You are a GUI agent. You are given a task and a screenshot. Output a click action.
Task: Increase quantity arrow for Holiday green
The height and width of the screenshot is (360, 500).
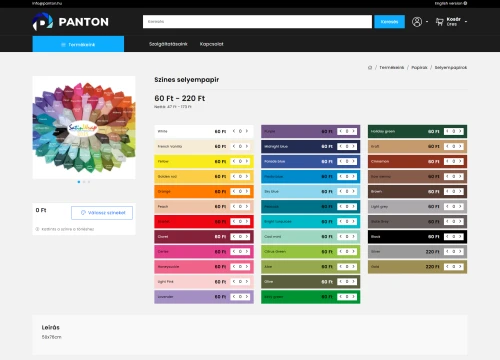460,131
